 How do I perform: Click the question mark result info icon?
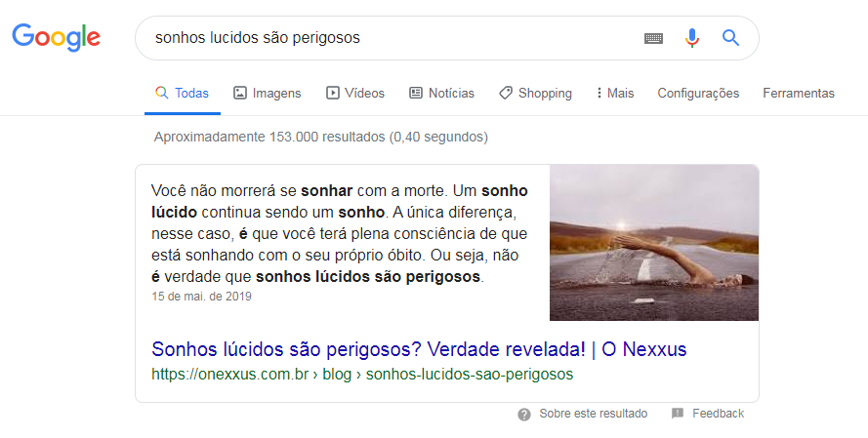pos(523,415)
